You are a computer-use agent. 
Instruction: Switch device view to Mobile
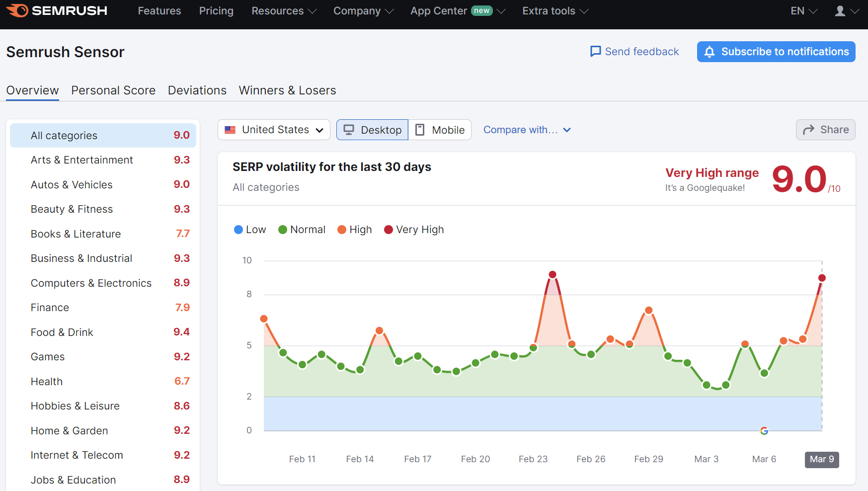pos(440,130)
